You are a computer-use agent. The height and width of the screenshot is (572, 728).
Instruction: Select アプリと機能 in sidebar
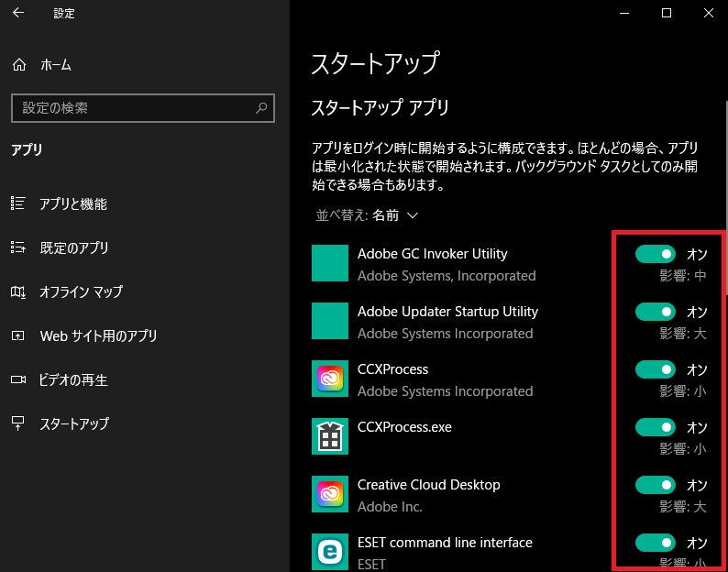(73, 203)
